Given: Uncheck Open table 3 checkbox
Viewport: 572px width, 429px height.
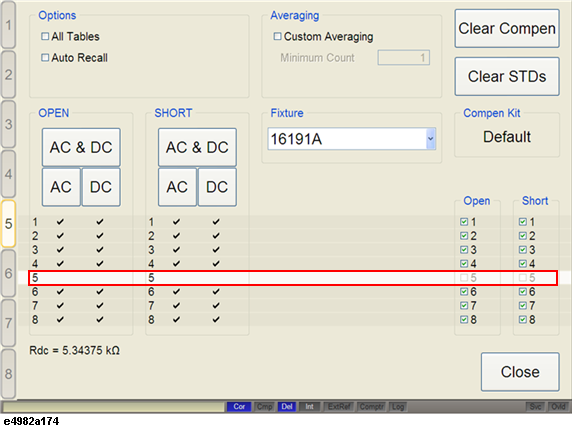Looking at the screenshot, I should click(x=464, y=250).
